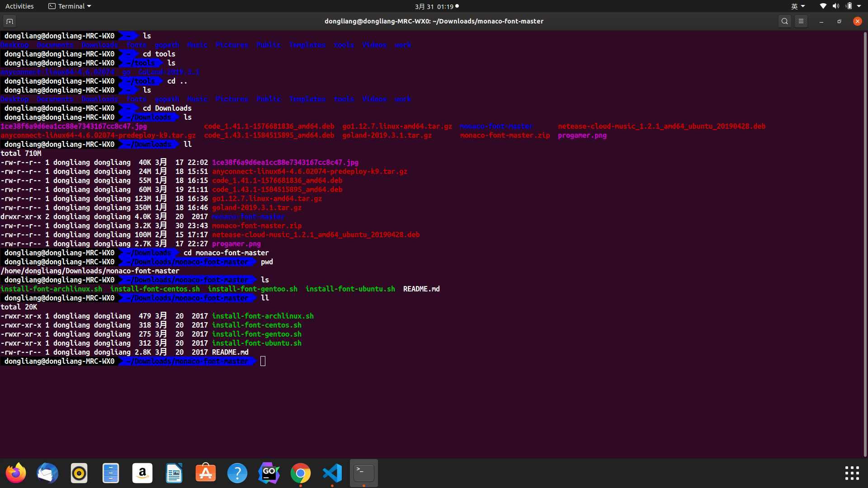Click code_1.43.1-1584515895_amd64.deb in the ll listing
This screenshot has height=488, width=868.
click(x=277, y=189)
